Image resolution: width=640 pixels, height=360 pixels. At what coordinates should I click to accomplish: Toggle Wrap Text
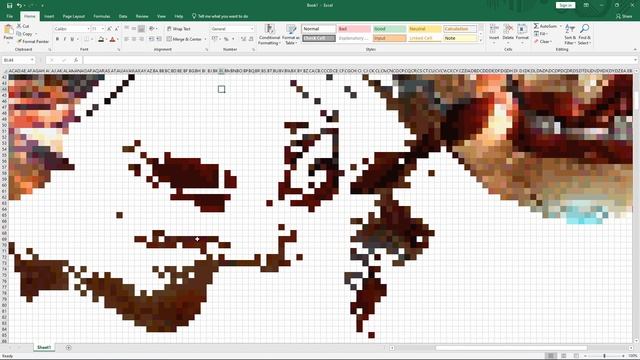pos(179,29)
